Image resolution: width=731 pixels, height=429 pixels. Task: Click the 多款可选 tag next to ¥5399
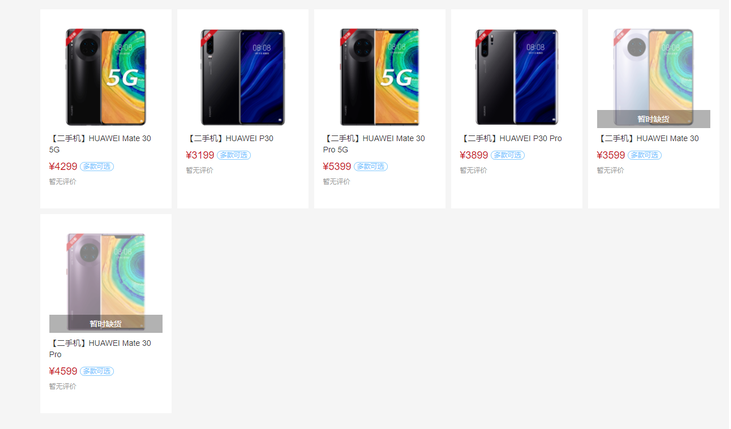(371, 166)
